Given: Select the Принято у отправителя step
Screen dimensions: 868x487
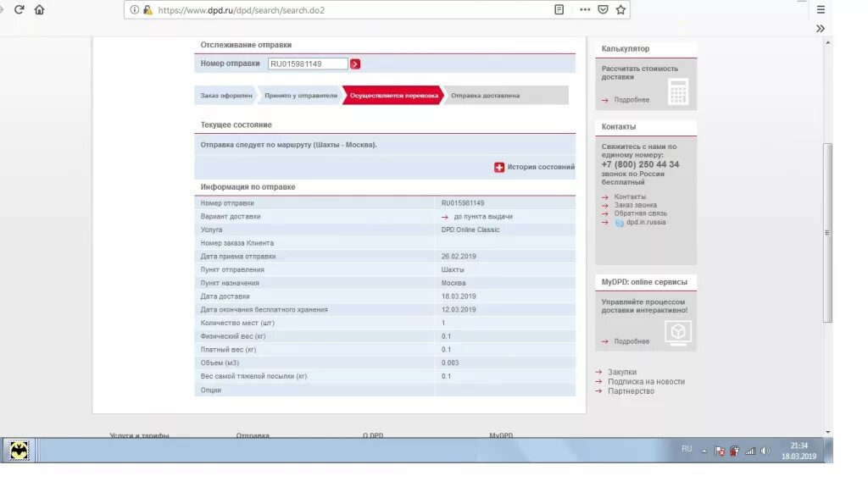Looking at the screenshot, I should coord(301,95).
